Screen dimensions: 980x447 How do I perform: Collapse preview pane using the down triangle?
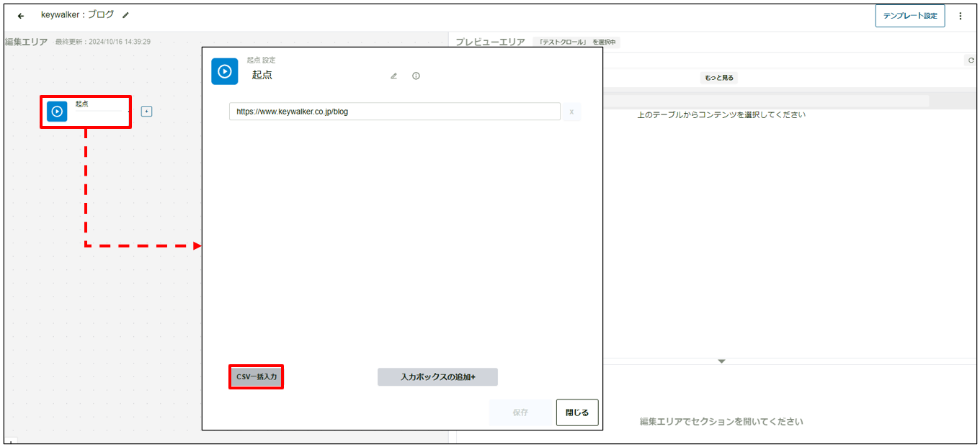(x=721, y=361)
